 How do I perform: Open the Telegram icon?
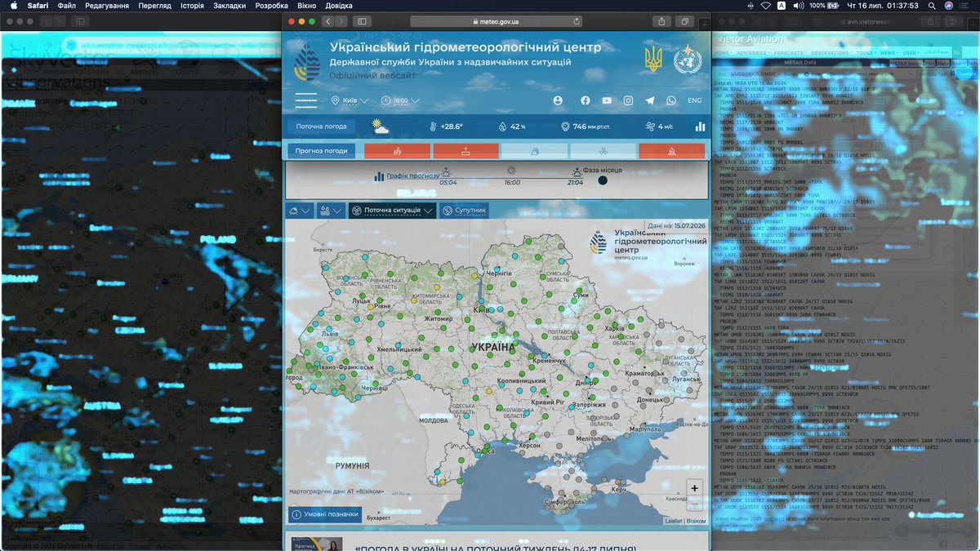(x=650, y=100)
